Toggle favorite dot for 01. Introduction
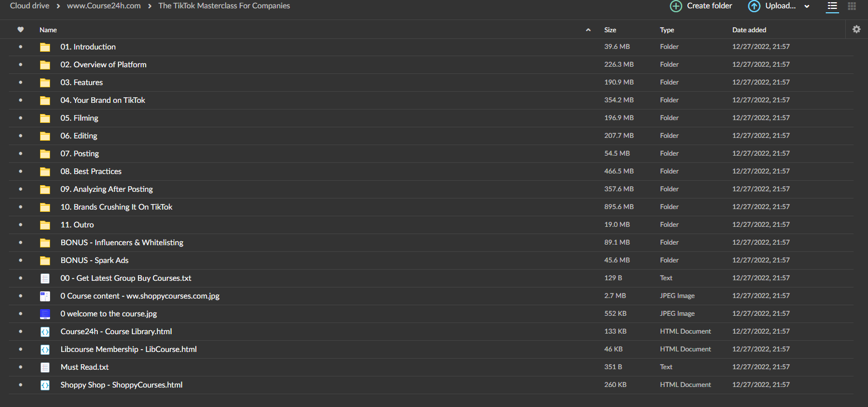The width and height of the screenshot is (868, 407). 21,47
